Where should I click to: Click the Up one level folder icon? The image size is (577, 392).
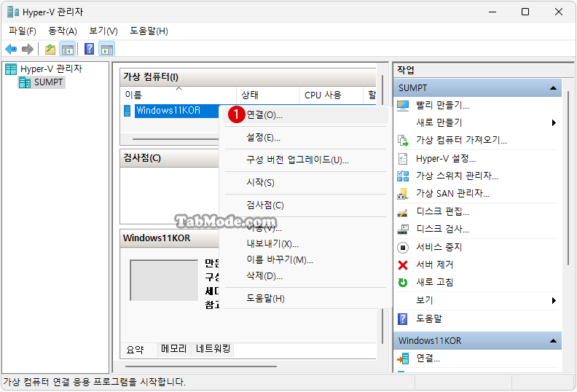point(50,49)
